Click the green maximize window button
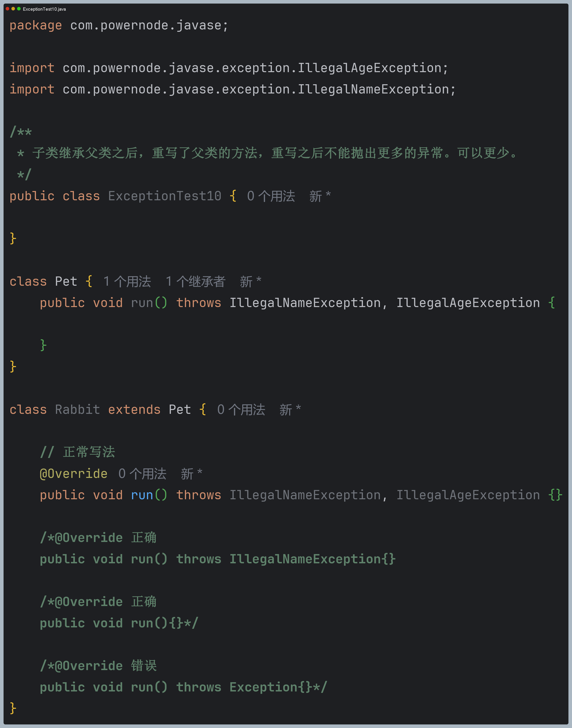The image size is (572, 728). [19, 9]
